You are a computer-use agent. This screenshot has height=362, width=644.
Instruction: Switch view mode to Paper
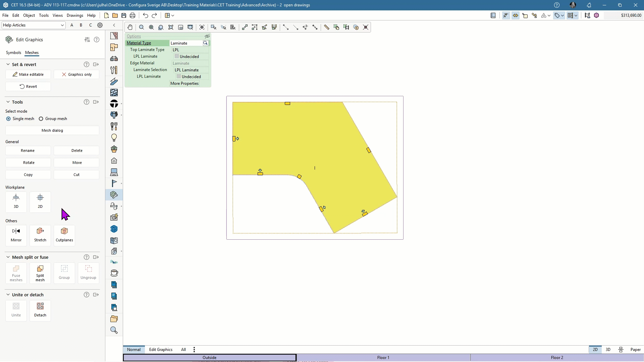[636, 350]
